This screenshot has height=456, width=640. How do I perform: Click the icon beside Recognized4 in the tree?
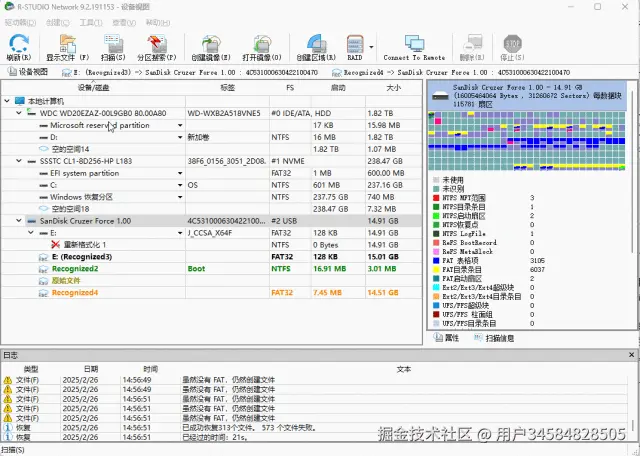pyautogui.click(x=43, y=293)
